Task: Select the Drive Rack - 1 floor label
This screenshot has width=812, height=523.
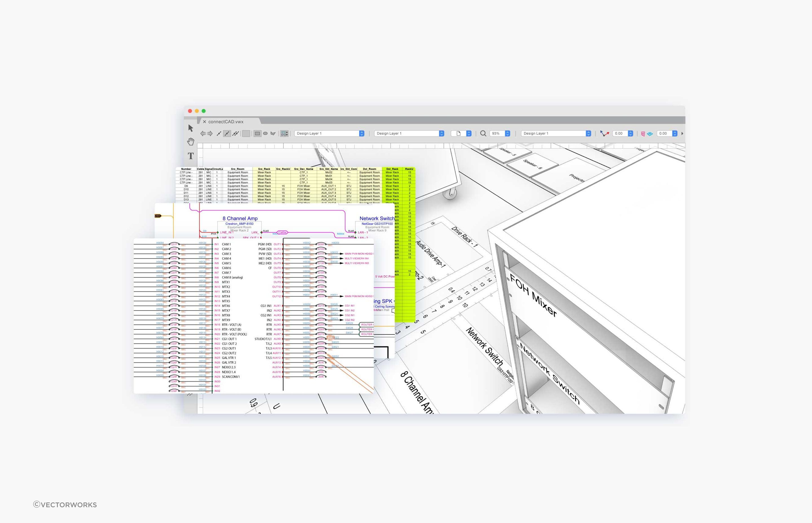Action: (464, 237)
